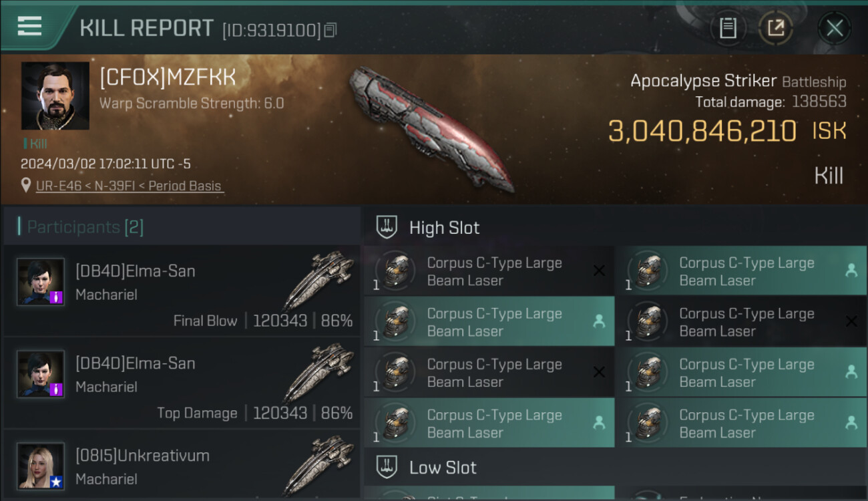This screenshot has height=501, width=868.
Task: Click the 3,040,846,210 ISK value
Action: (726, 131)
